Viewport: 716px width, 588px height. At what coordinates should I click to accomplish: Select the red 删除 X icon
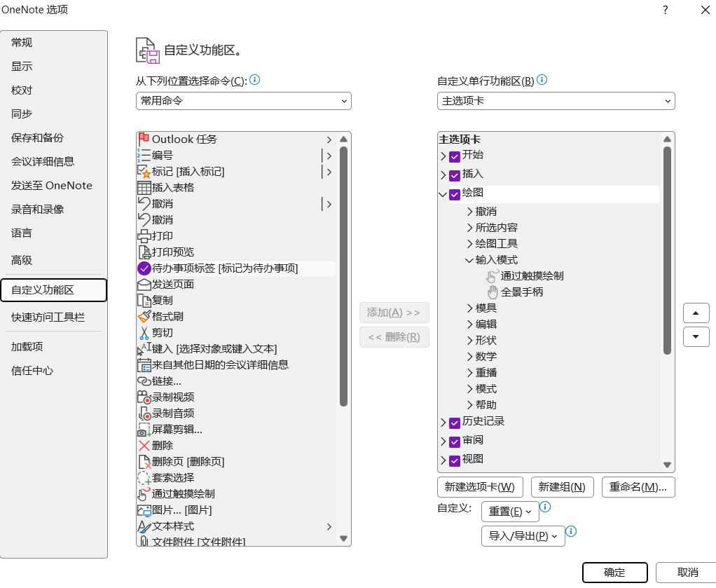point(144,446)
